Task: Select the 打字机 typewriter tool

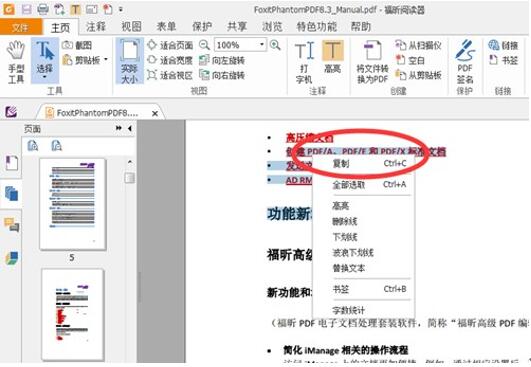Action: tap(304, 62)
